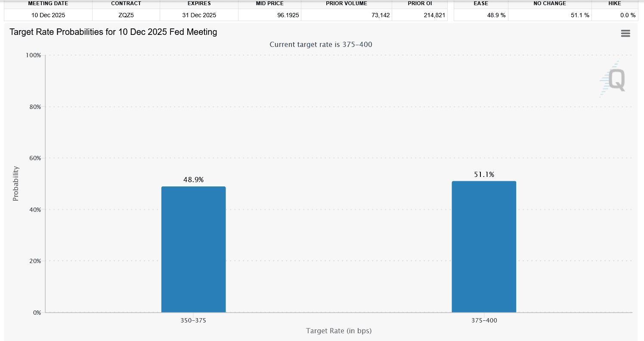Select the 375-400 target rate label
Screen dimensions: 644x341
pyautogui.click(x=484, y=320)
